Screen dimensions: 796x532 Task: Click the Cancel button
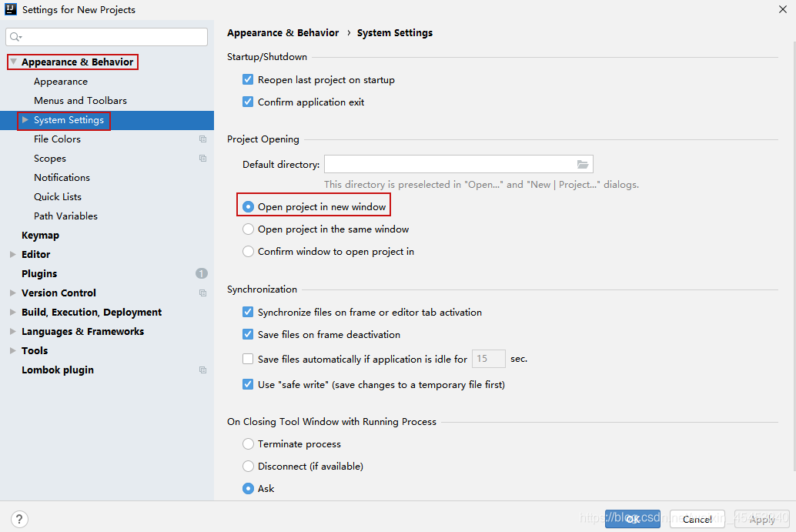[x=697, y=519]
